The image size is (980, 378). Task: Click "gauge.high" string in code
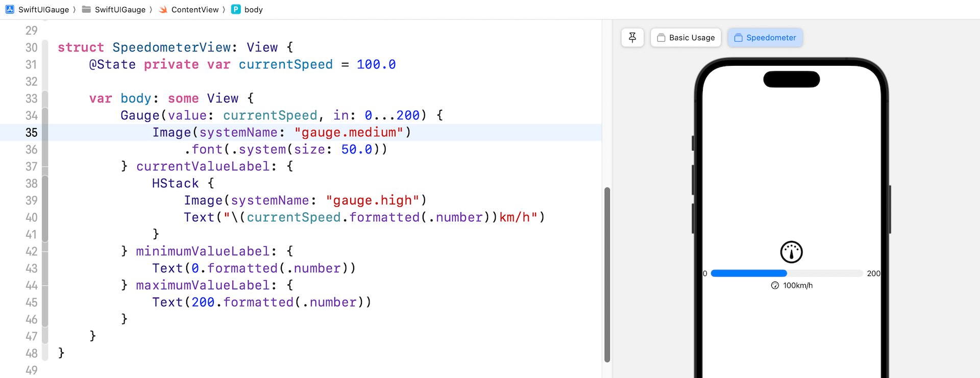(373, 200)
